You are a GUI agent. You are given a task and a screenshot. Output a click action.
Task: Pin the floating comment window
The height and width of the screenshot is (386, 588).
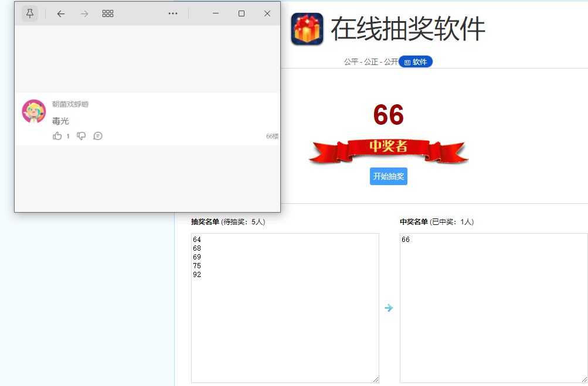30,14
